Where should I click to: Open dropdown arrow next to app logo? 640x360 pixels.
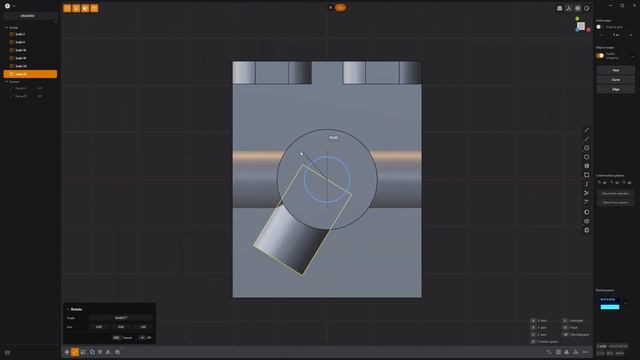click(14, 6)
